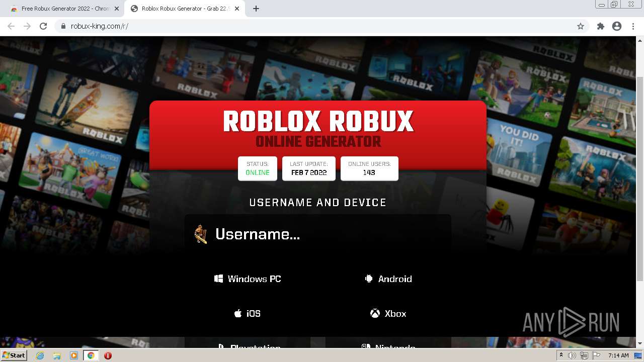This screenshot has width=644, height=362.
Task: Open the Chrome profile menu
Action: pos(617,26)
